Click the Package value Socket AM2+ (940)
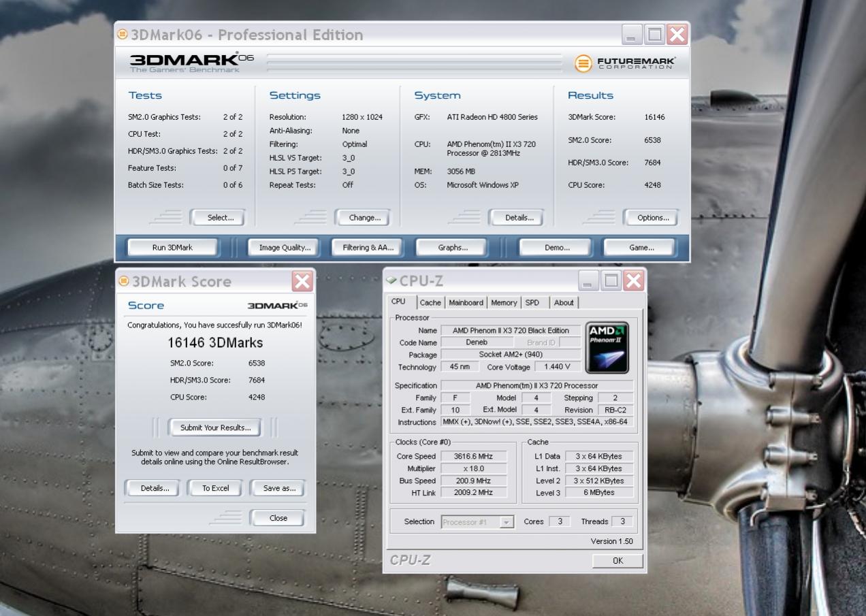The height and width of the screenshot is (616, 866). tap(511, 355)
